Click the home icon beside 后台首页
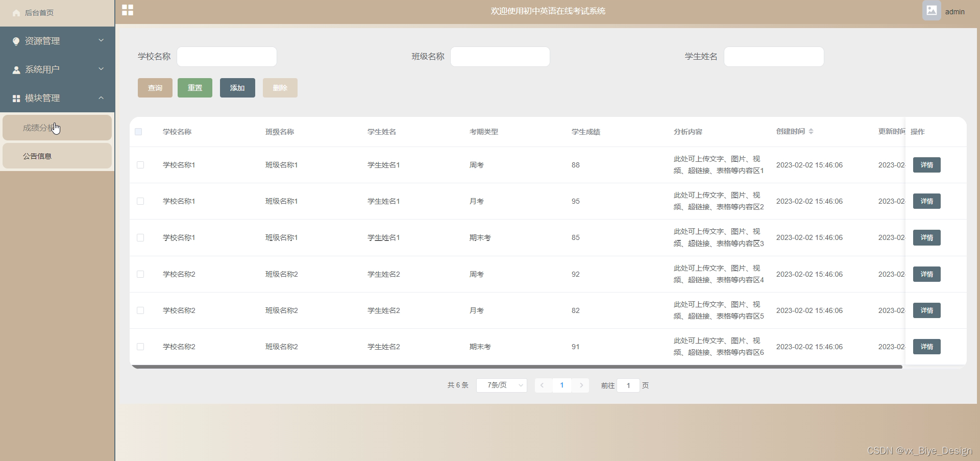Image resolution: width=980 pixels, height=461 pixels. point(16,13)
